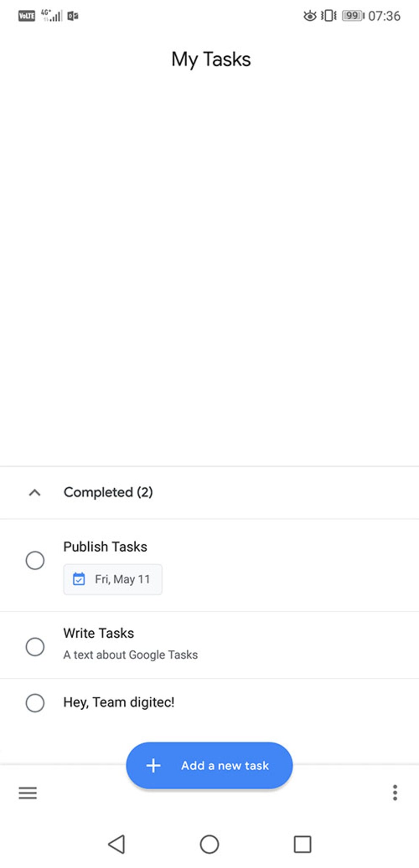Tap the Add a new task button

pyautogui.click(x=209, y=765)
